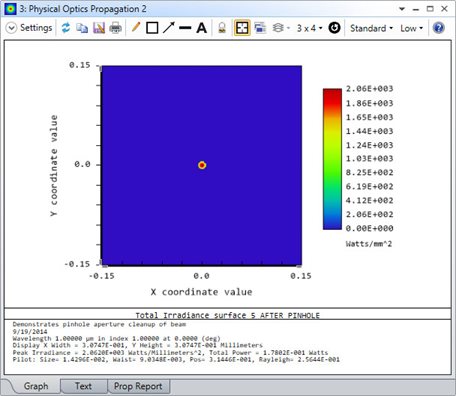The height and width of the screenshot is (396, 456).
Task: Click the copy window icon
Action: 82,28
